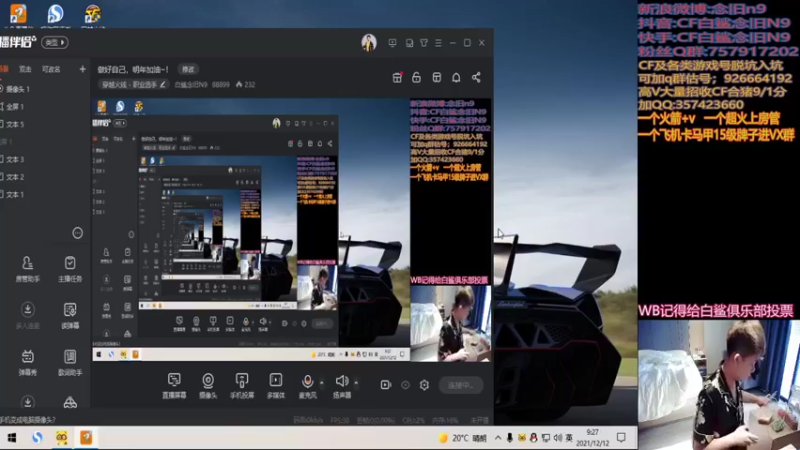Open the skin shirt icon in title bar
The height and width of the screenshot is (450, 800).
(x=423, y=43)
